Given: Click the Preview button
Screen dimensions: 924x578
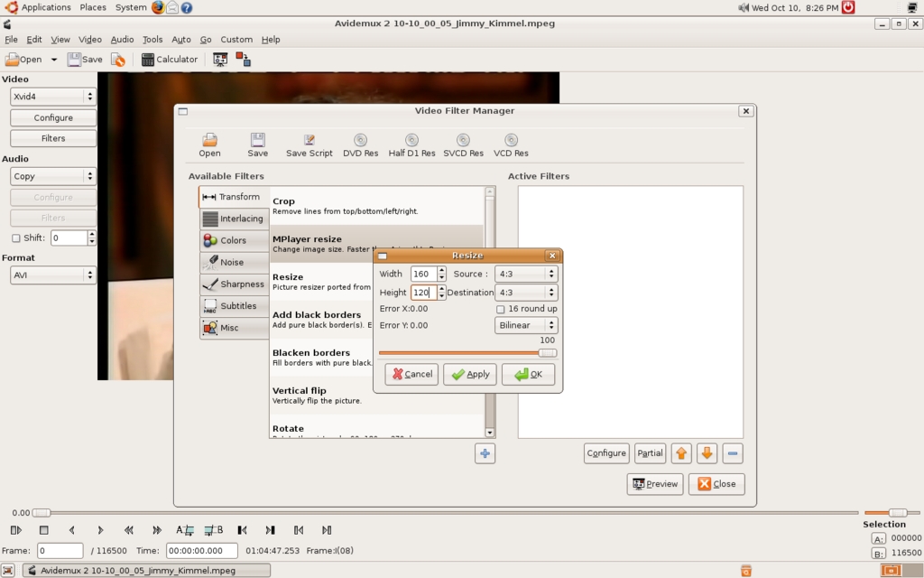Looking at the screenshot, I should [x=655, y=484].
